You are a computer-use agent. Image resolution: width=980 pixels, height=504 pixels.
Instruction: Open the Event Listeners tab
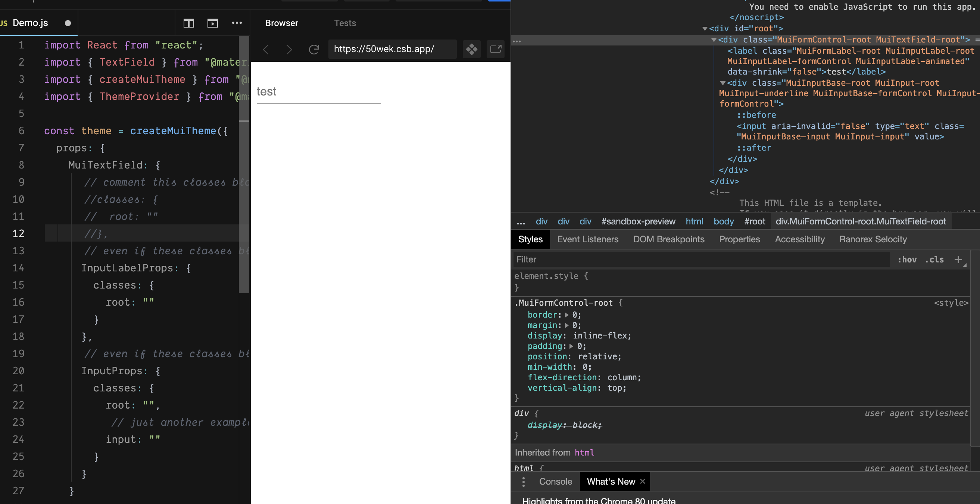pyautogui.click(x=587, y=239)
